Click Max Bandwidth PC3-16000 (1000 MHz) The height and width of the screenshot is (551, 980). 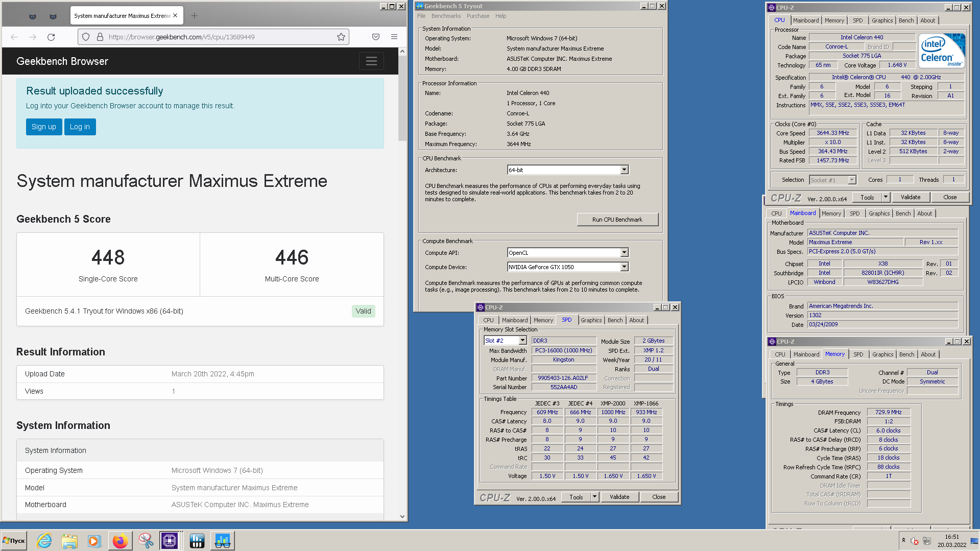click(x=563, y=350)
